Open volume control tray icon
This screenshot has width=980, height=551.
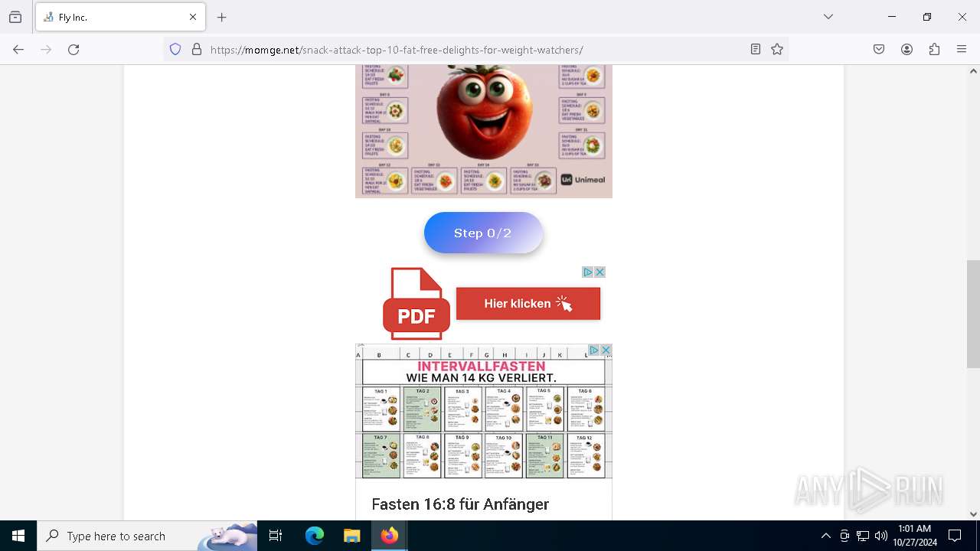click(881, 536)
